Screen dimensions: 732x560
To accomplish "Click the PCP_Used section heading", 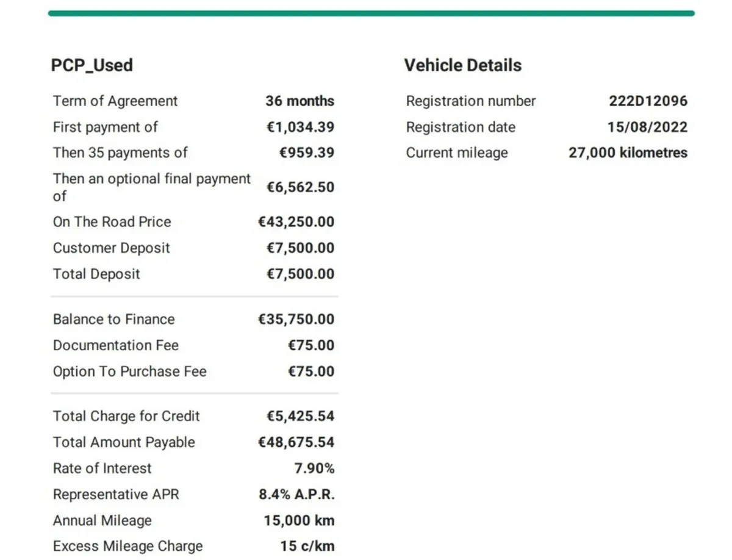I will pos(92,65).
